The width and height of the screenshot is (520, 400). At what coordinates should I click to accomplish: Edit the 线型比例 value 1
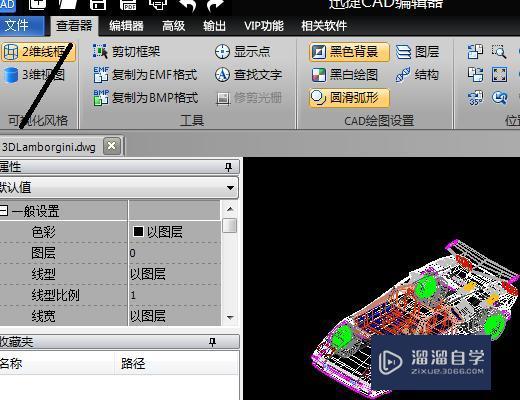coord(174,295)
